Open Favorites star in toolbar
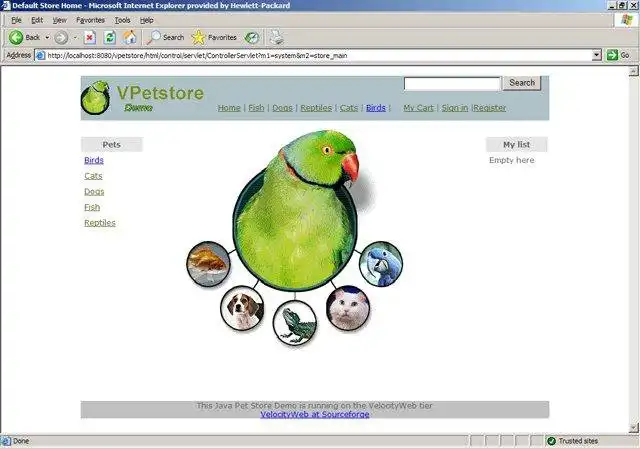The image size is (640, 449). [x=198, y=38]
